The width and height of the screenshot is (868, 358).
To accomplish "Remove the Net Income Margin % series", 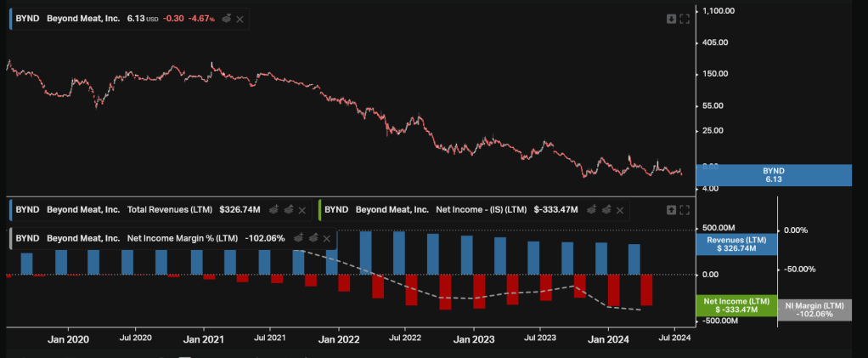I will 328,239.
